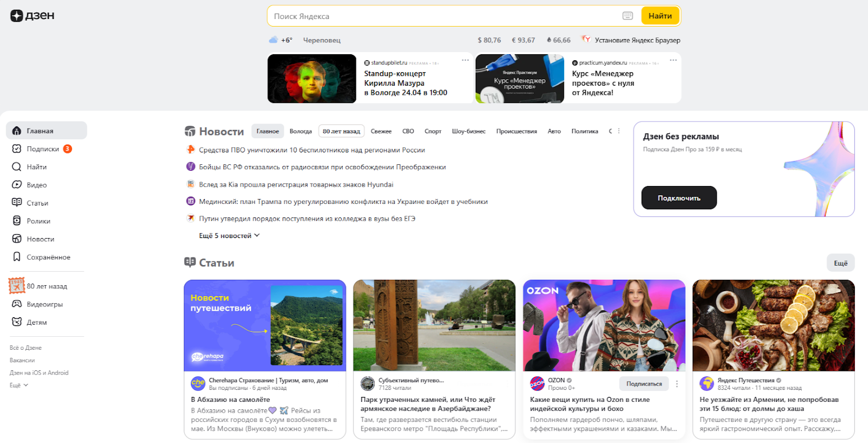Open the Главная home icon in sidebar
This screenshot has height=443, width=868.
coord(17,131)
